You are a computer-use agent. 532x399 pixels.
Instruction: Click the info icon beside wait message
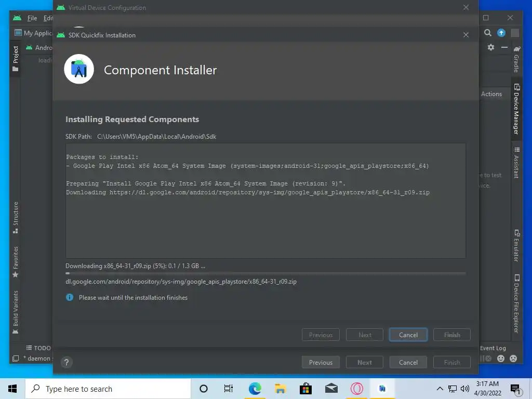point(70,298)
